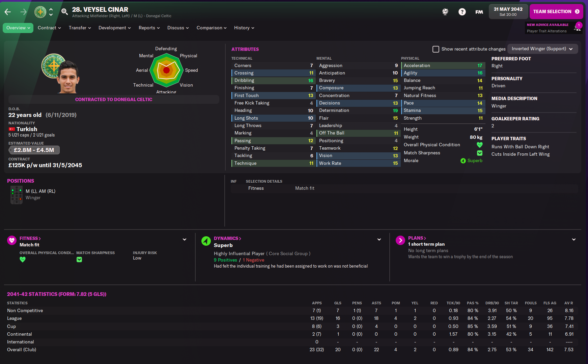Open the History dropdown menu
The width and height of the screenshot is (588, 364).
click(x=244, y=28)
